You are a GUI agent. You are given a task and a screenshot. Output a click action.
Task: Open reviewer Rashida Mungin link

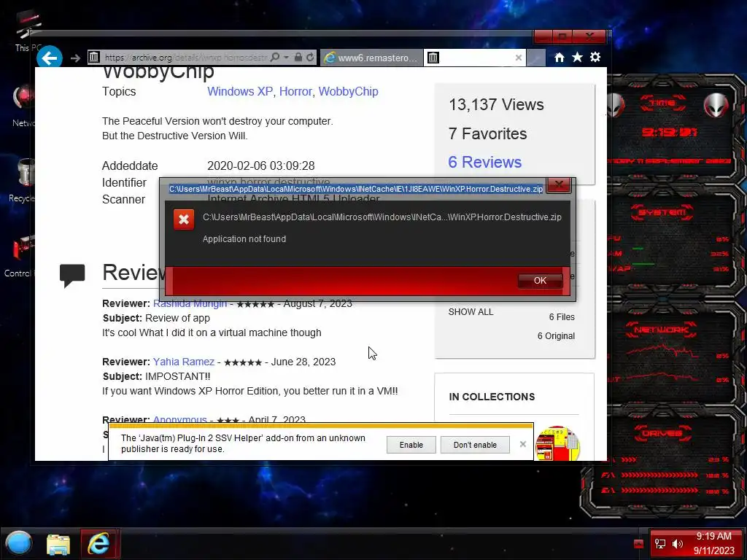click(190, 304)
